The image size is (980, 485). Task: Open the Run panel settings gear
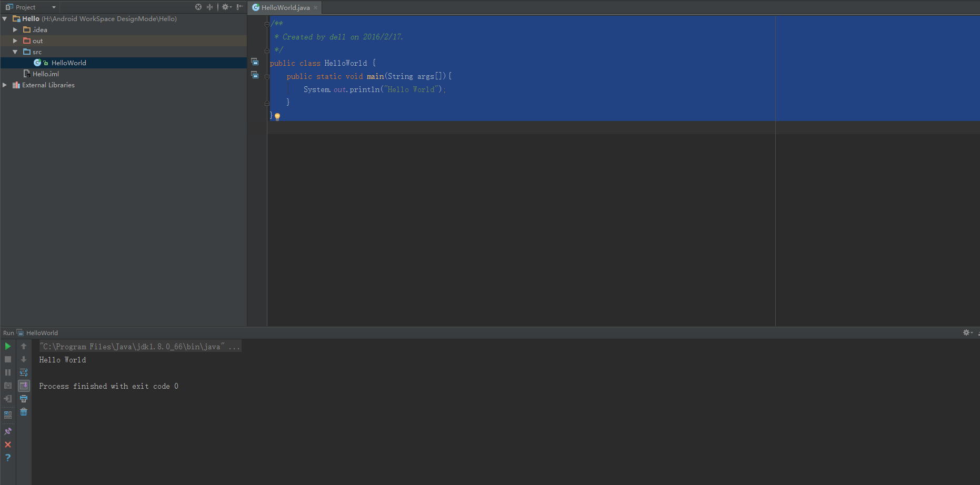[967, 332]
